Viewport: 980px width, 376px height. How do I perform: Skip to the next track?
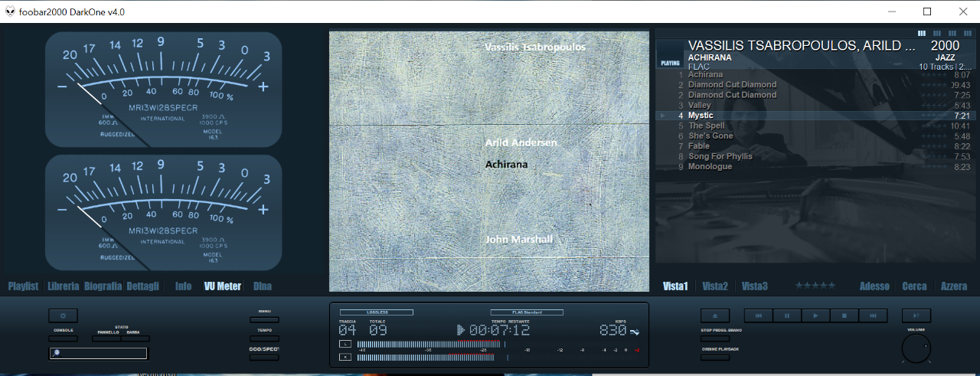coord(873,316)
